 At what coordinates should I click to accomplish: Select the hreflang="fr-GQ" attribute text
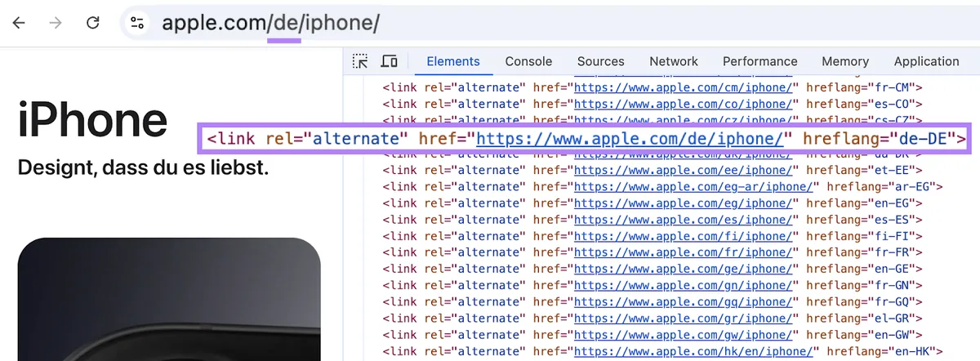click(861, 302)
